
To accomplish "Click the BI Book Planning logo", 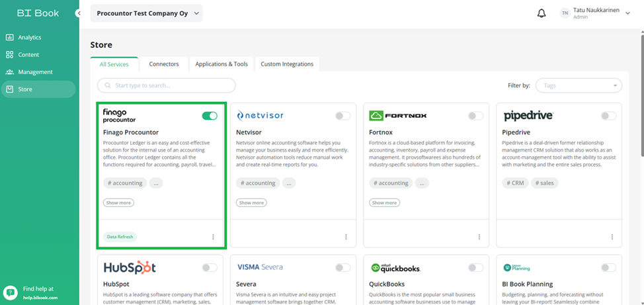I will click(517, 267).
